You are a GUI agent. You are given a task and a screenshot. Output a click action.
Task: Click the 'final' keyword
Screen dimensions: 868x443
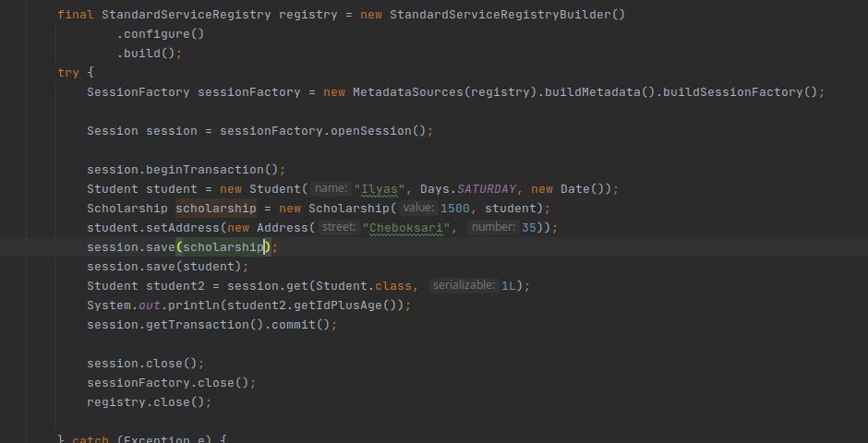point(76,15)
